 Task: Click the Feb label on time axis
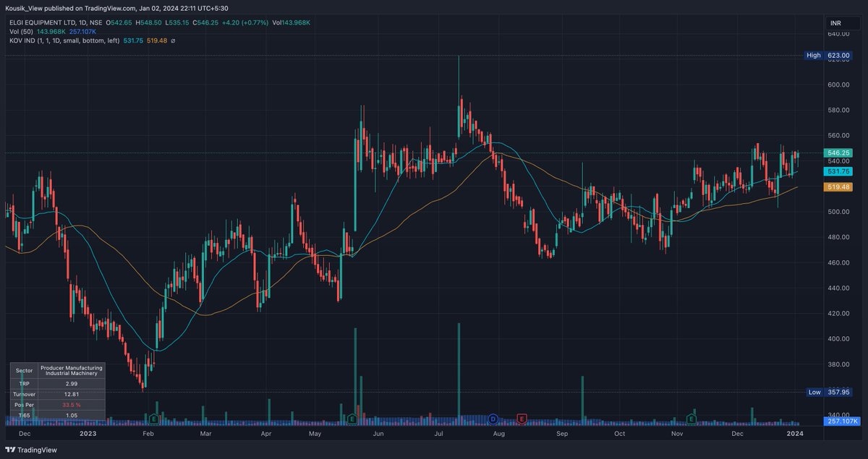click(148, 434)
